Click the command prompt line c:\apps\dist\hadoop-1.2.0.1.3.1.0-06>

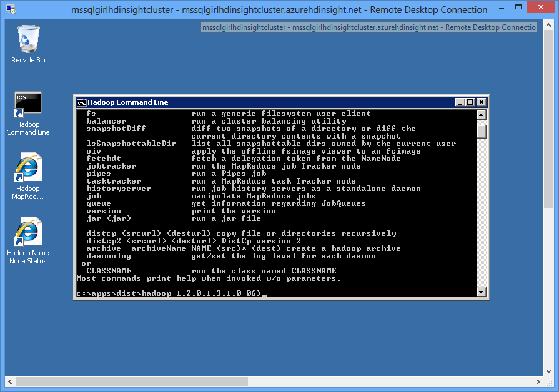pos(169,293)
